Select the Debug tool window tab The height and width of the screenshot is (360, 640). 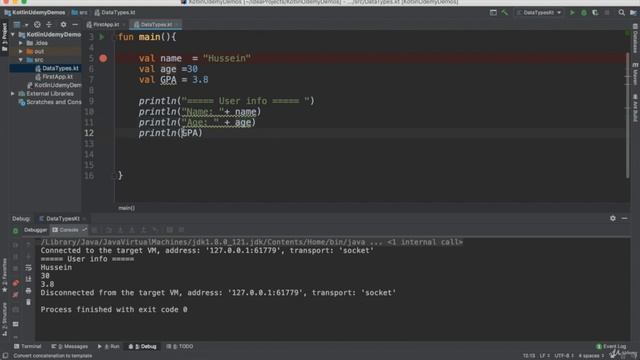click(x=143, y=347)
